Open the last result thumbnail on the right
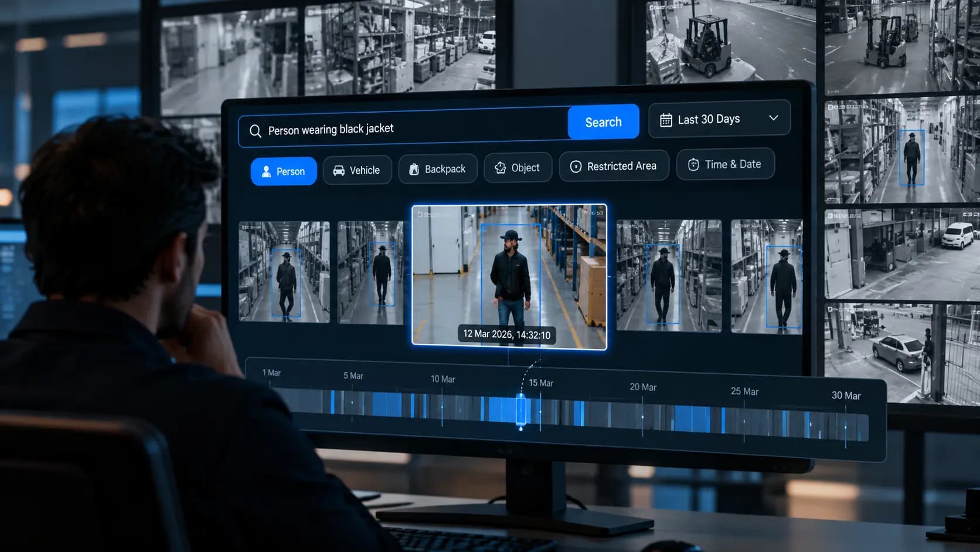Screen dimensions: 980x552 point(766,276)
